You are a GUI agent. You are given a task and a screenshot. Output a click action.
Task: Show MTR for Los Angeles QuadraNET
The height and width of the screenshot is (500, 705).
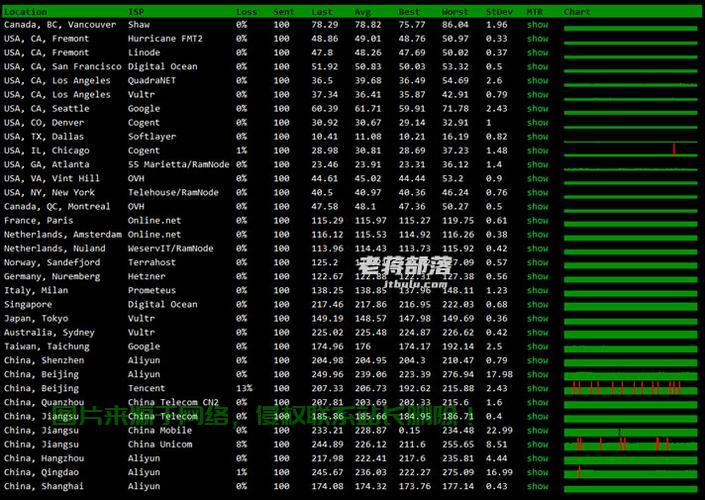click(537, 80)
